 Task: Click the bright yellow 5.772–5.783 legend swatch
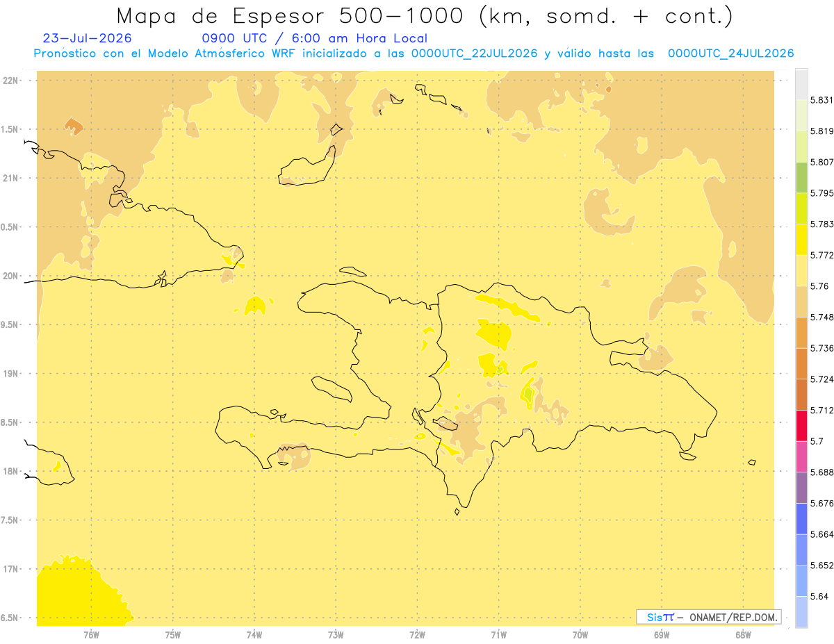[x=801, y=240]
